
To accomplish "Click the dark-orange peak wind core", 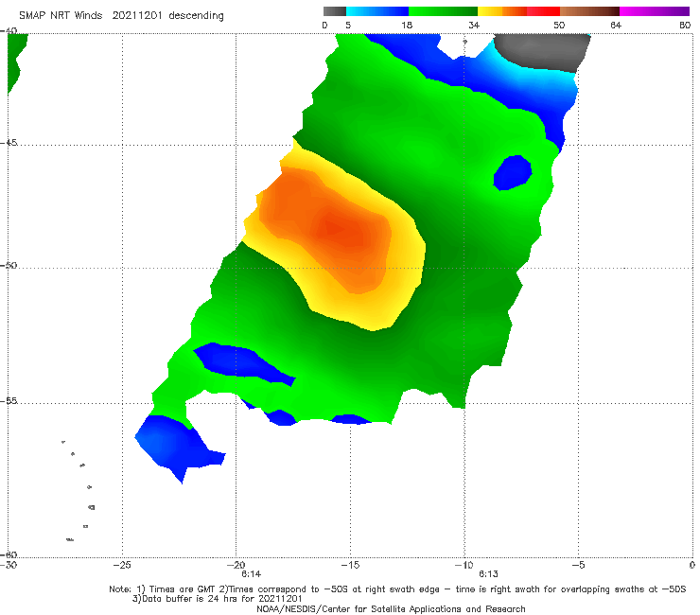I will [x=340, y=229].
